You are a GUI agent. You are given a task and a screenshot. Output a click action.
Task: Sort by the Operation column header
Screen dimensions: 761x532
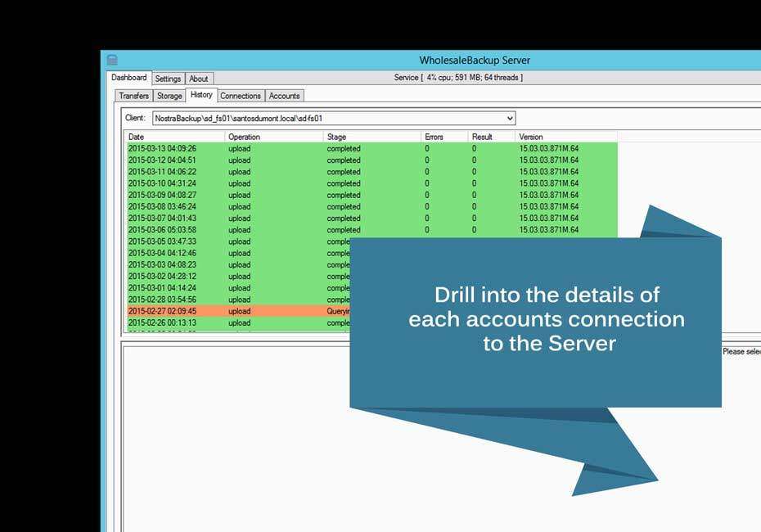[x=245, y=137]
